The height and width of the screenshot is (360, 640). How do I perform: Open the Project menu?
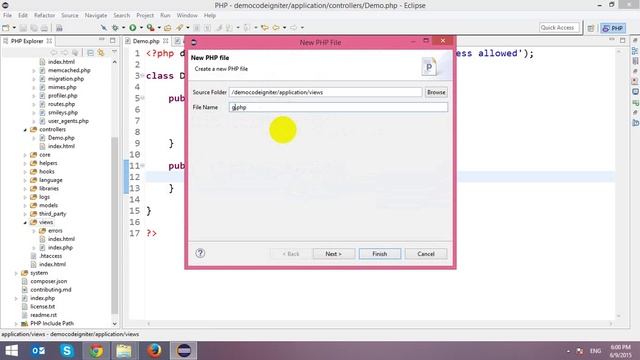click(145, 15)
